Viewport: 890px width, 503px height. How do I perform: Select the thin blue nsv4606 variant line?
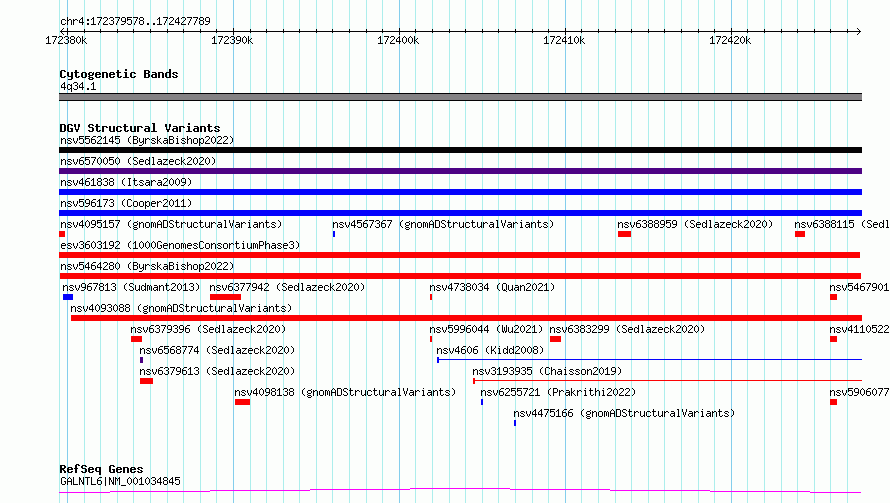coord(649,359)
